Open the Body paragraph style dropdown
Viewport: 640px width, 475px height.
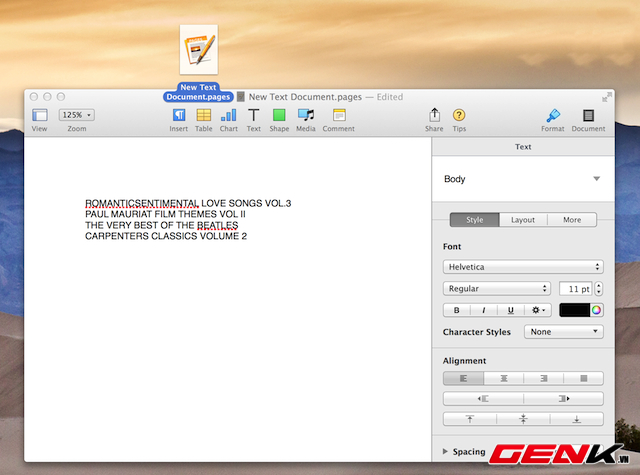[x=523, y=179]
